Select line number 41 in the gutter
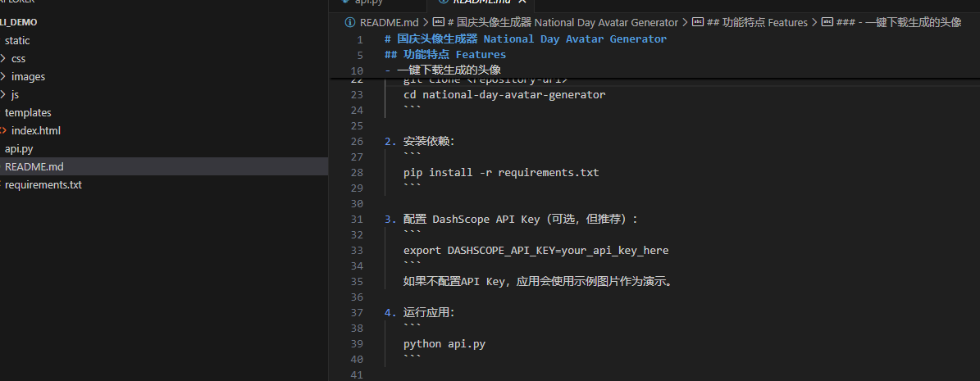Image resolution: width=980 pixels, height=381 pixels. click(357, 374)
